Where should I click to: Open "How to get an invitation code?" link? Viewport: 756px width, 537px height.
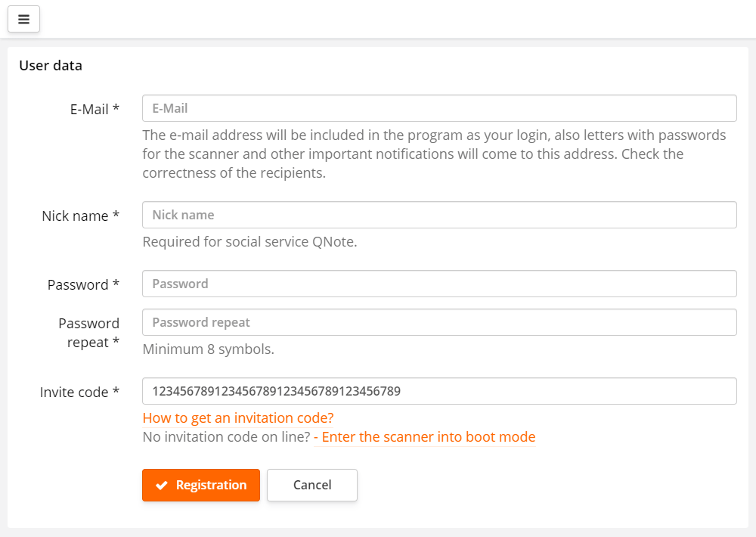[238, 417]
